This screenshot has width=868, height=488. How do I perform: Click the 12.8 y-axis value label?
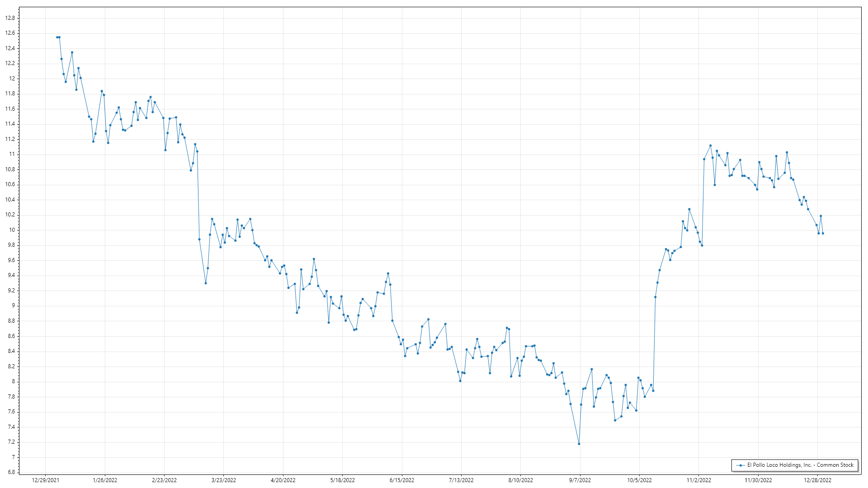pos(10,18)
